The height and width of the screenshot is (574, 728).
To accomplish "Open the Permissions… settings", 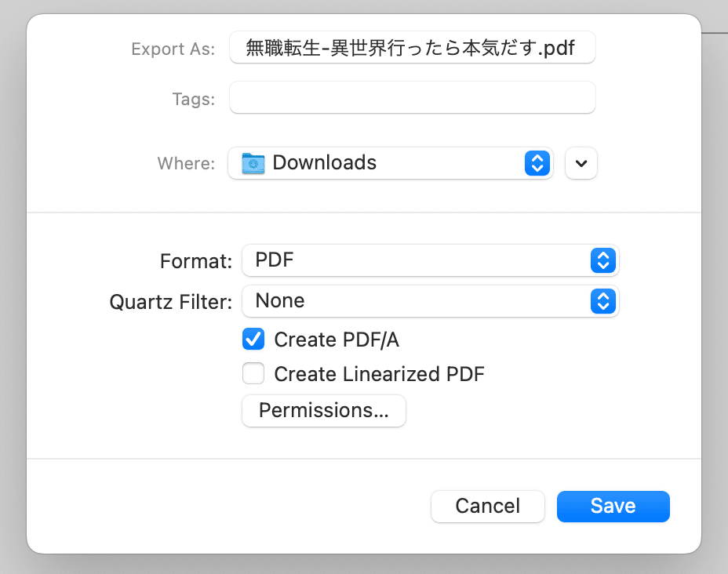I will point(324,411).
